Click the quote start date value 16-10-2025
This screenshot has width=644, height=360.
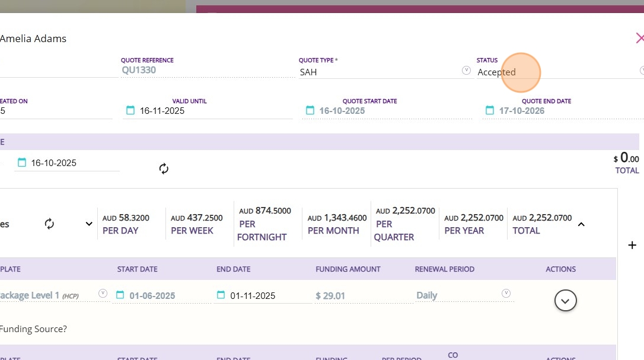click(x=342, y=110)
